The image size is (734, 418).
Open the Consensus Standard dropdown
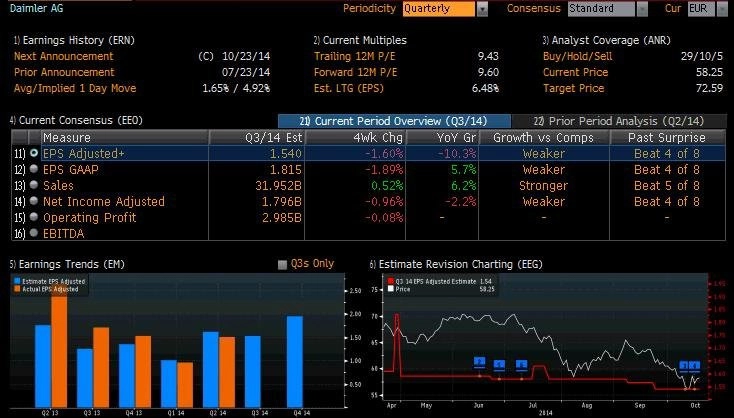[602, 8]
